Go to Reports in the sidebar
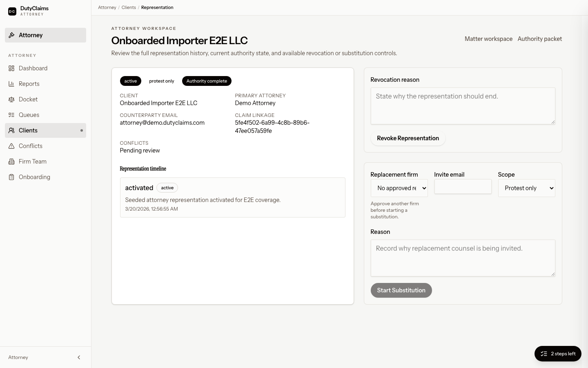The height and width of the screenshot is (368, 588). [x=45, y=84]
